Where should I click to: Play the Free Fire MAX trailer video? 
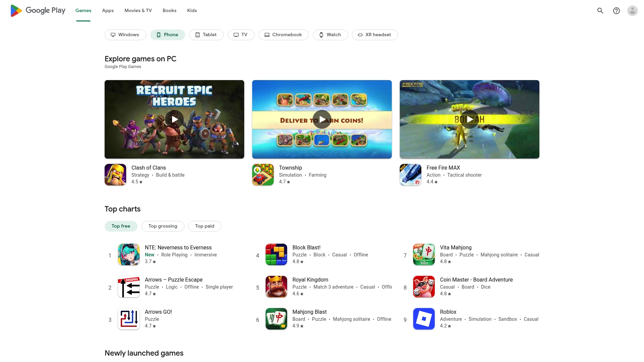470,119
